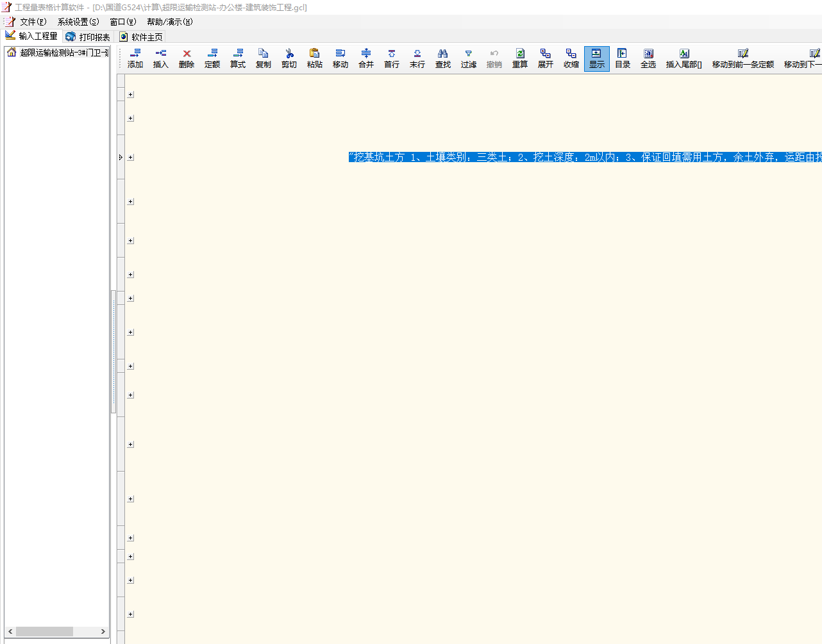Click the 展开 (expand all) icon
822x644 pixels.
coord(546,58)
